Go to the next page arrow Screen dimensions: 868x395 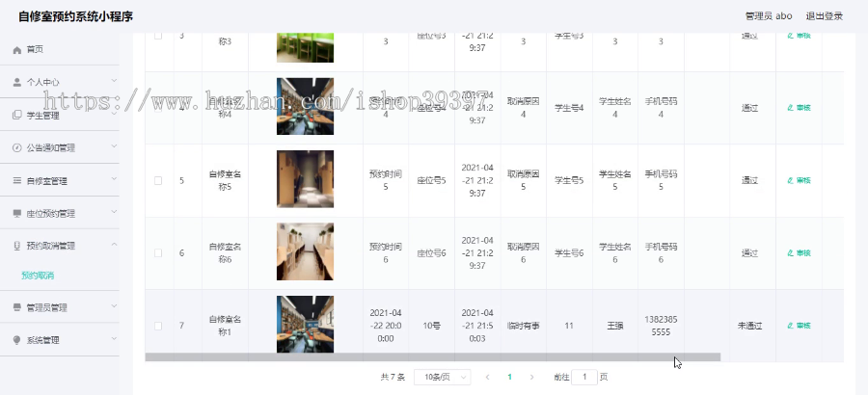coord(531,378)
